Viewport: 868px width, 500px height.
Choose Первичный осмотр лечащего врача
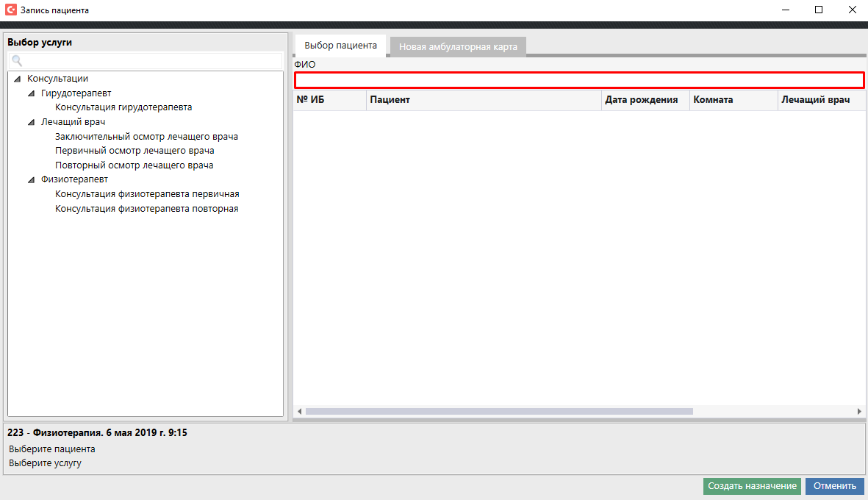(x=134, y=151)
